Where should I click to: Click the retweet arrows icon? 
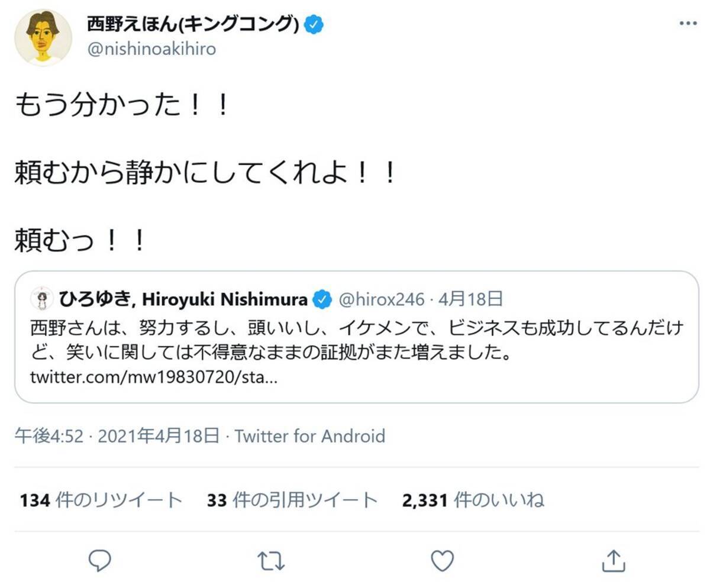coord(270,560)
